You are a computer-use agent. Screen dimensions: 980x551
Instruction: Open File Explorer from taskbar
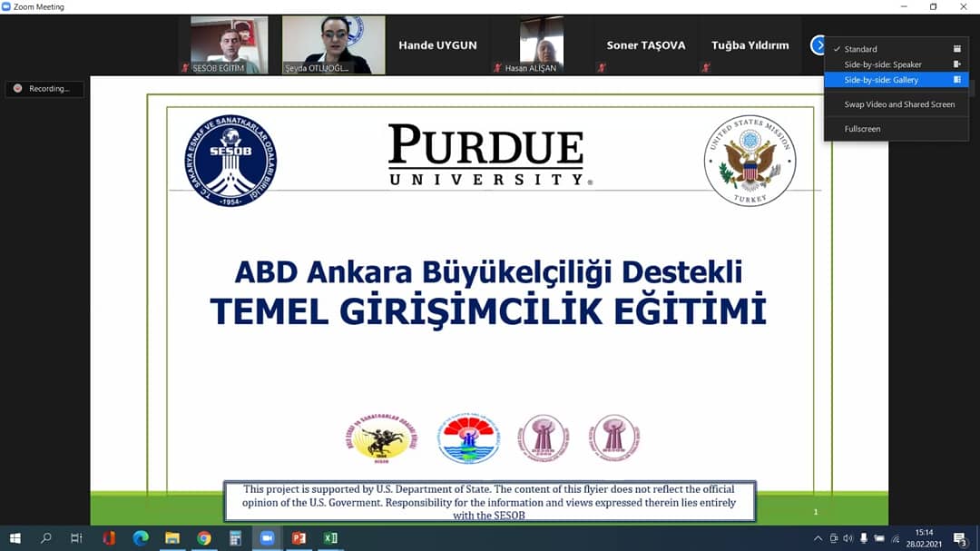(x=172, y=538)
